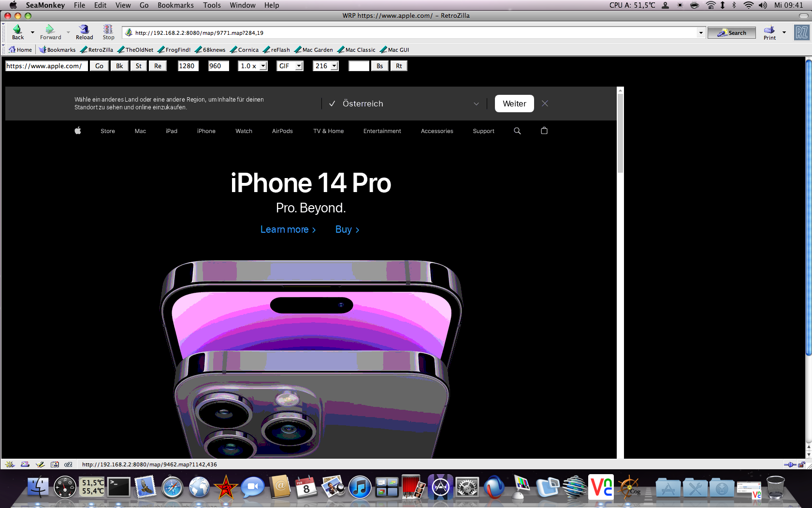The image size is (812, 508).
Task: Click iPhone in Apple nav bar
Action: (x=206, y=131)
